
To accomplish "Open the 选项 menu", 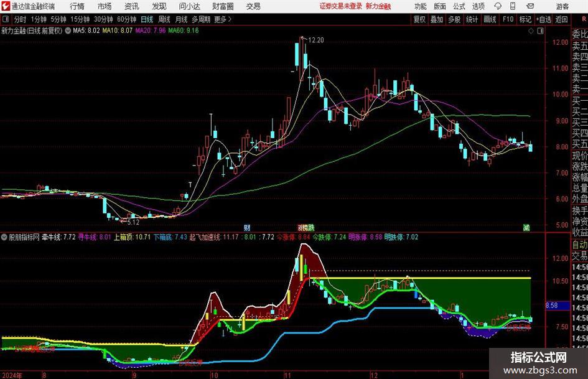I will point(478,6).
